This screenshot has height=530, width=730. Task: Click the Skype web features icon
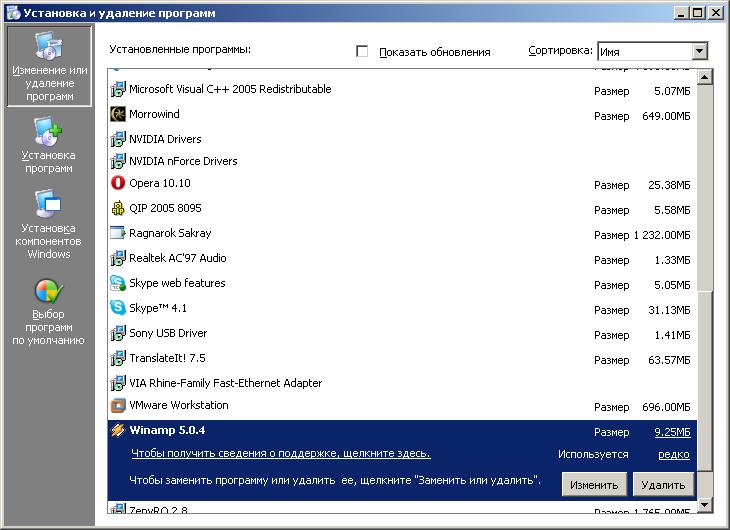tap(118, 283)
